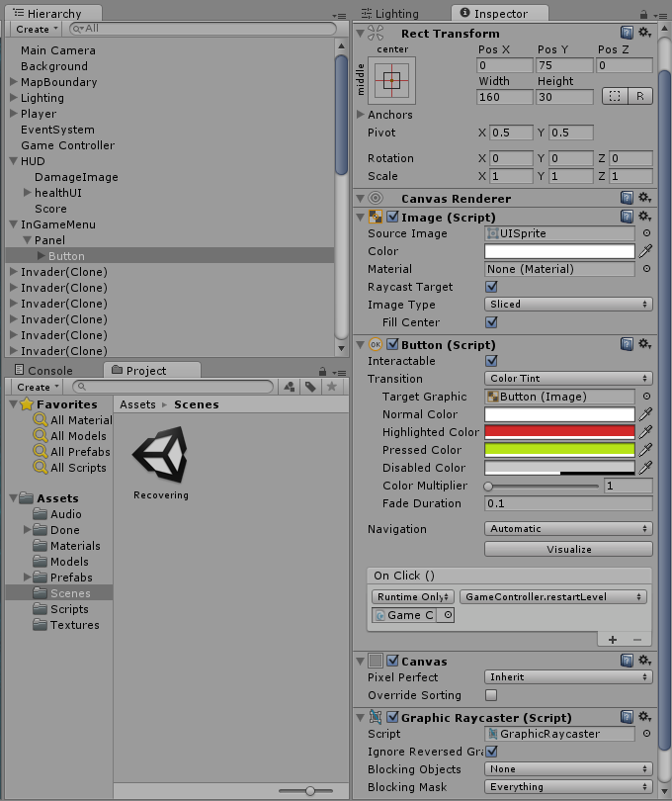Click the eyedropper next to Highlighted Color
Image resolution: width=672 pixels, height=801 pixels.
645,432
